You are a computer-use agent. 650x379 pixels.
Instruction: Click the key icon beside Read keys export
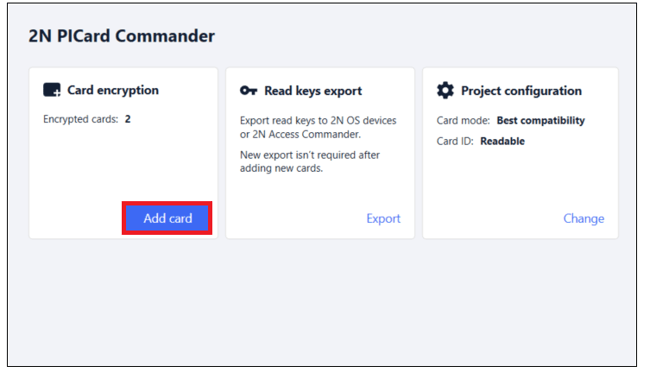coord(248,90)
